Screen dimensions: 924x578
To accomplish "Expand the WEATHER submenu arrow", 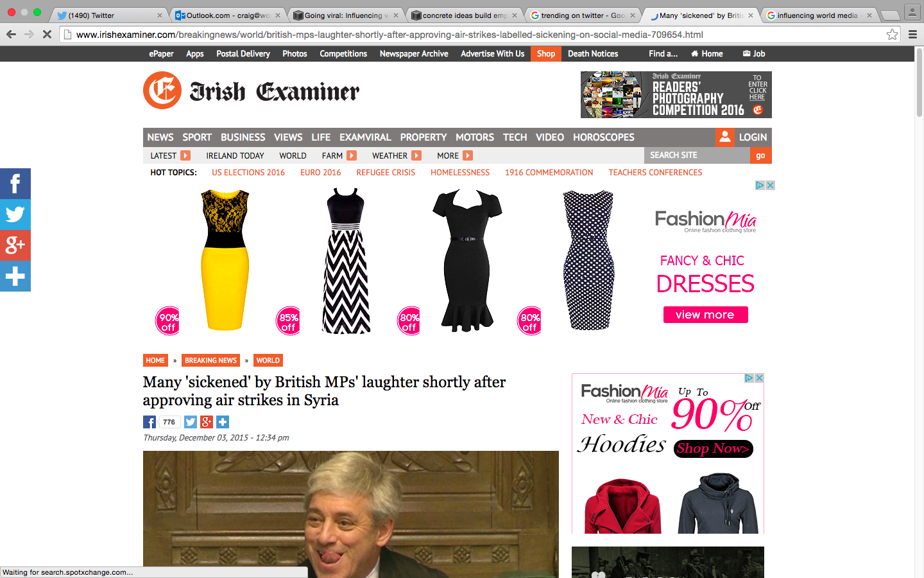I will tap(416, 155).
